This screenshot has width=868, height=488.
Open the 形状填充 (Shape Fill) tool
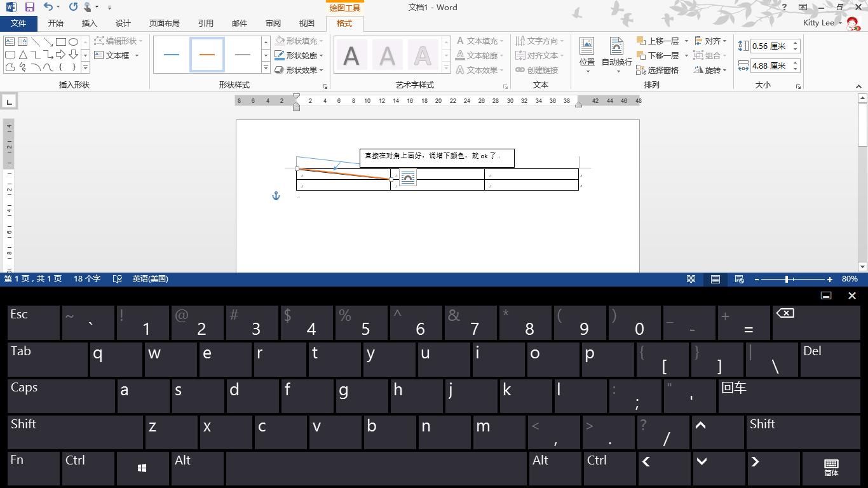[295, 40]
